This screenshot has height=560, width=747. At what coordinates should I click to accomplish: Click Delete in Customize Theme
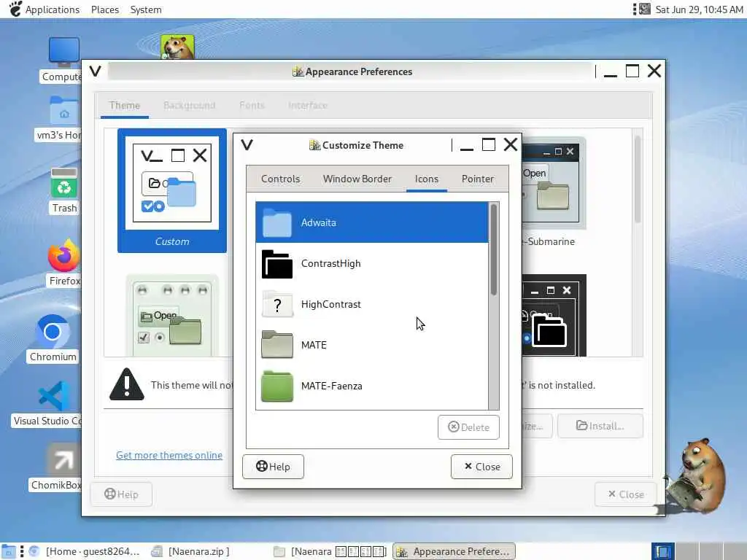point(468,427)
